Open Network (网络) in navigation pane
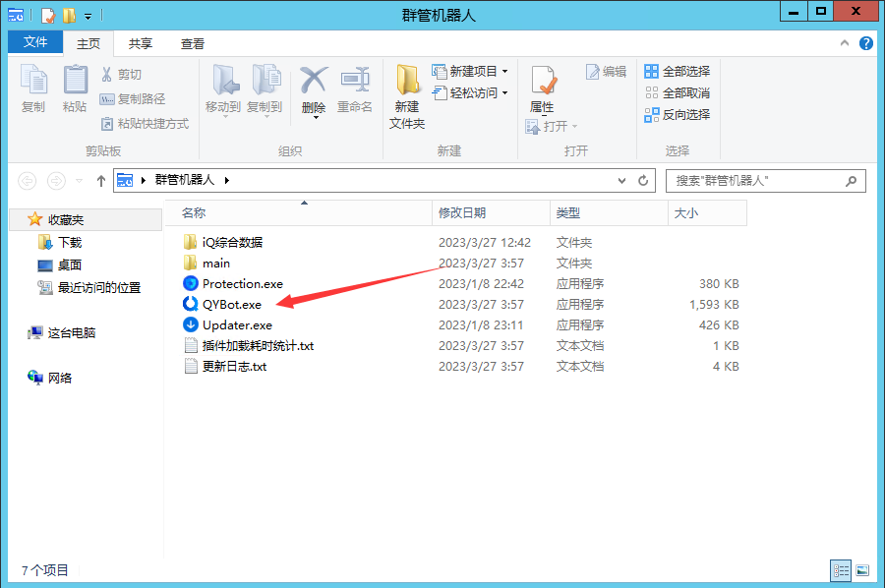This screenshot has height=588, width=885. (x=50, y=379)
